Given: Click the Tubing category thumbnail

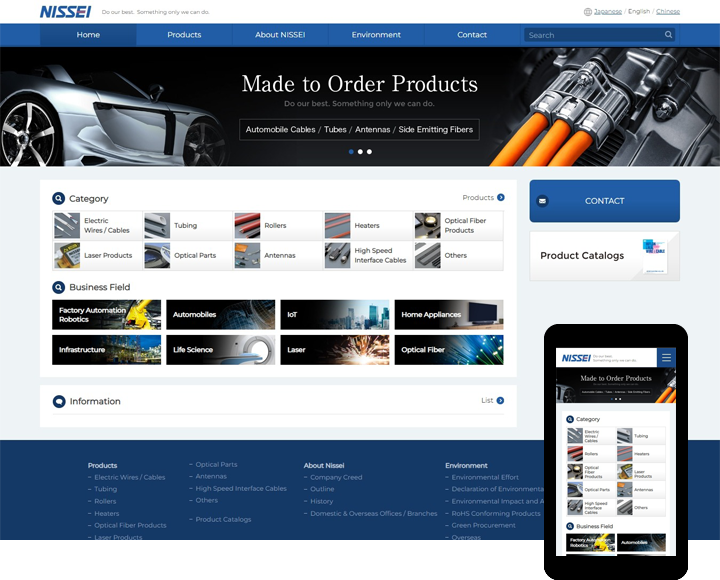Looking at the screenshot, I should [x=157, y=225].
